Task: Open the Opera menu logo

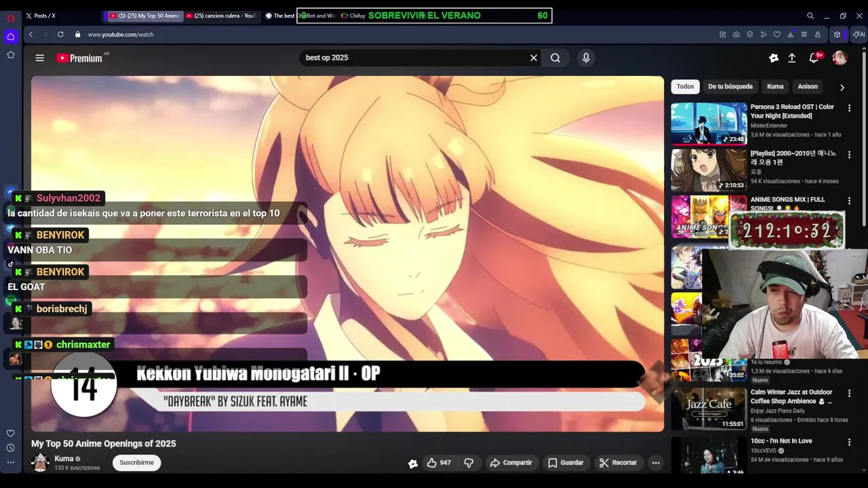Action: point(11,18)
